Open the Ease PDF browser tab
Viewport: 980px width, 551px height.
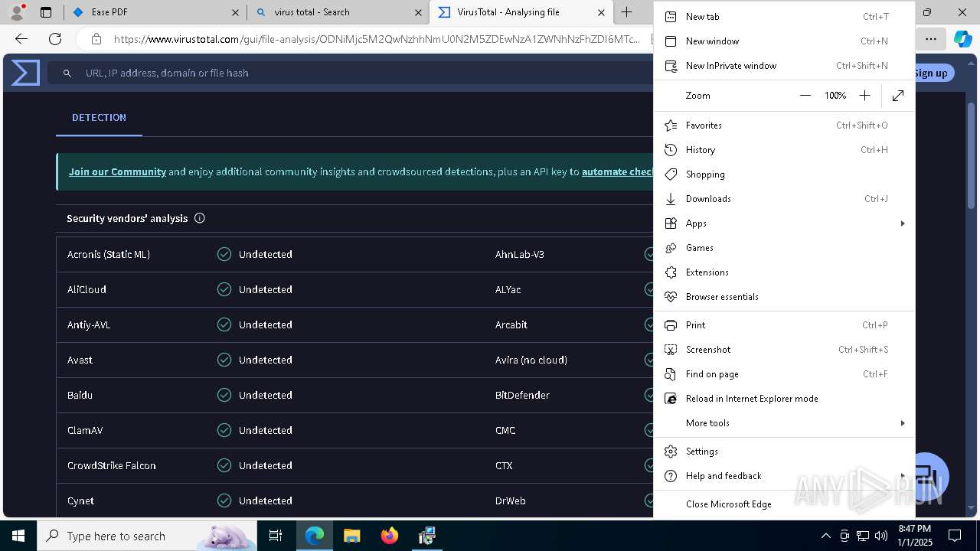point(155,12)
